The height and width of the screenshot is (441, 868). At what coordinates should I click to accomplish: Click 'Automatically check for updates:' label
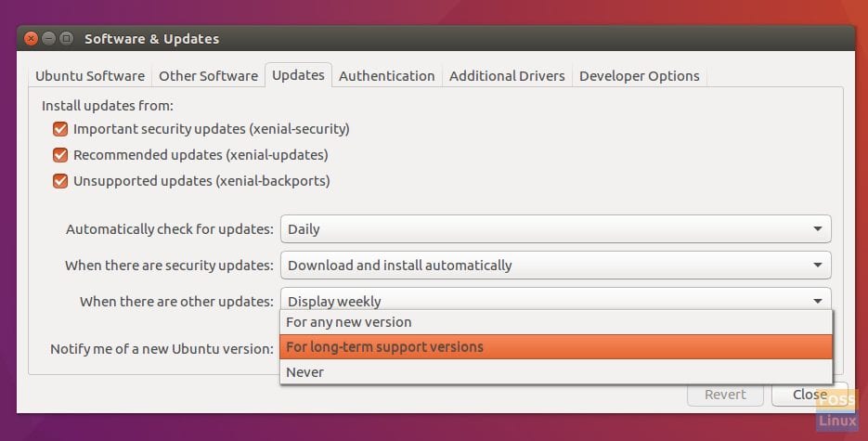169,229
